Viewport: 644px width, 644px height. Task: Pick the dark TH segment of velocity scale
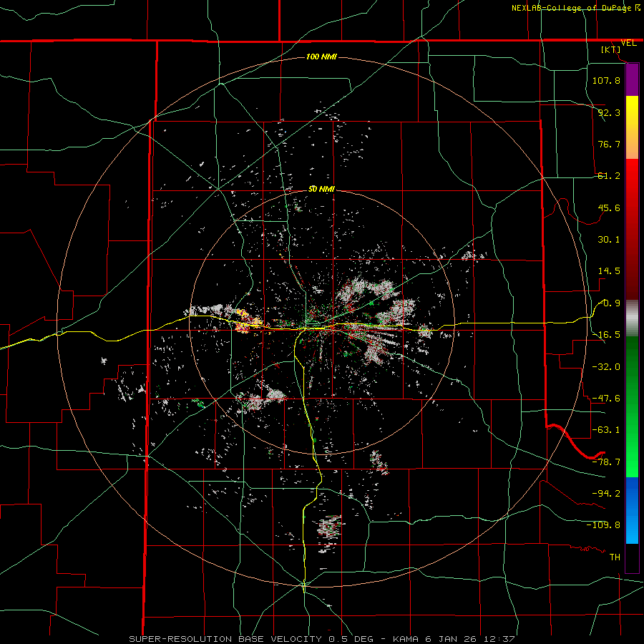[632, 557]
